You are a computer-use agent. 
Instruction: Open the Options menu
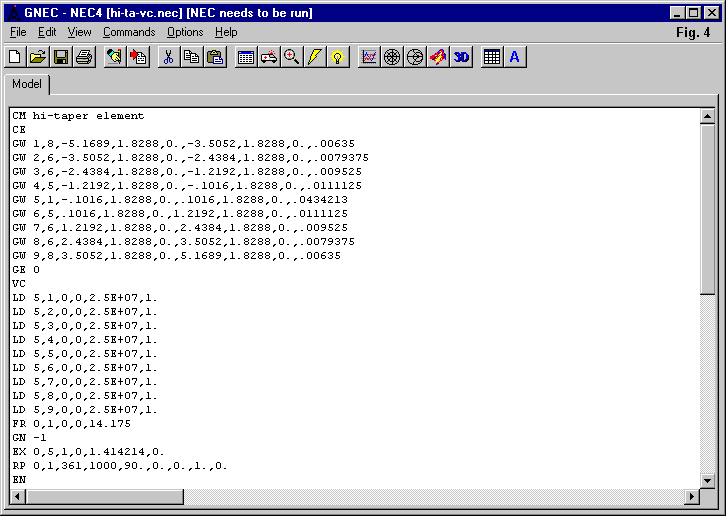click(x=185, y=32)
